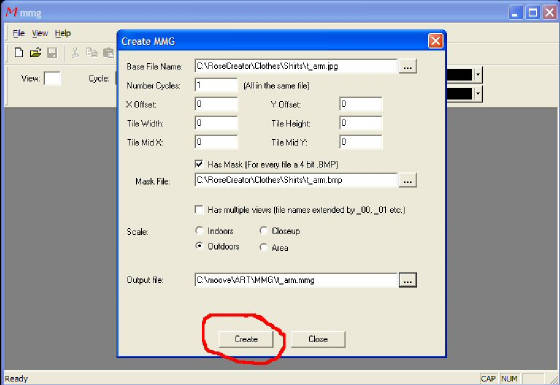Click the Tile Height input field
Screen dimensions: 560x385
pos(360,123)
